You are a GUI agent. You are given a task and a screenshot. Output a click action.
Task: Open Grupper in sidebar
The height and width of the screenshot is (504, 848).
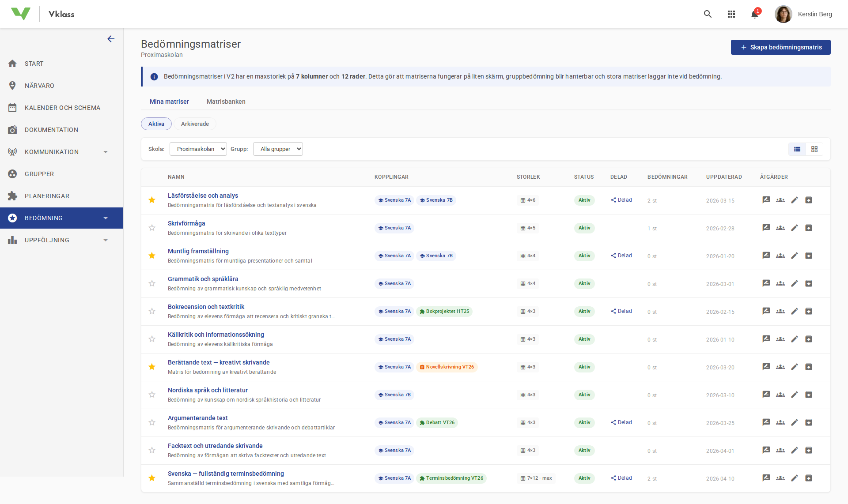coord(61,174)
